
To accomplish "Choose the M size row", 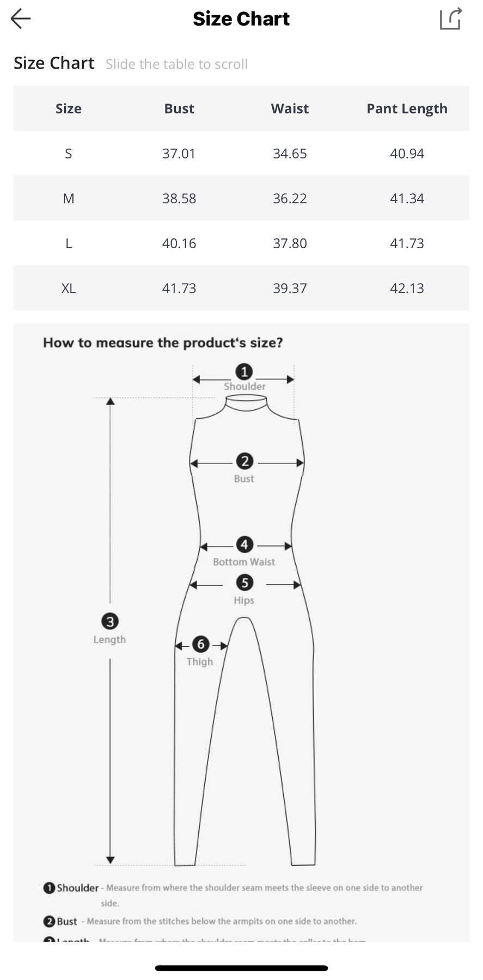I will pos(241,198).
